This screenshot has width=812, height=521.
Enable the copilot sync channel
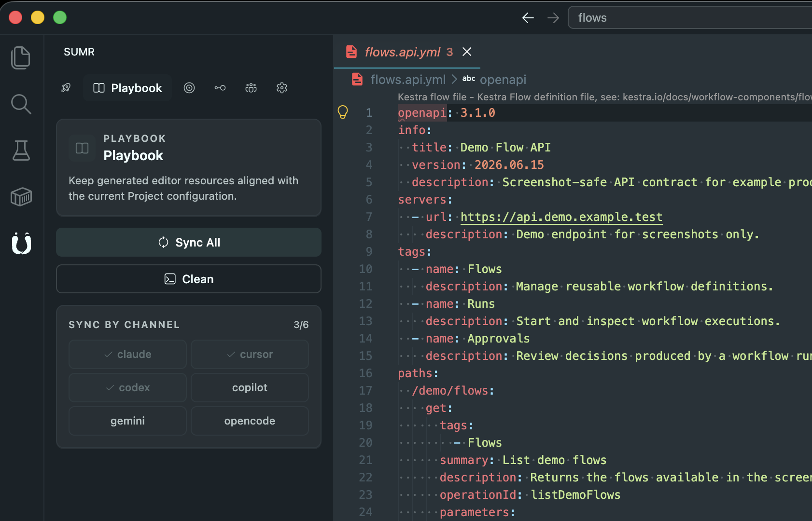coord(250,387)
